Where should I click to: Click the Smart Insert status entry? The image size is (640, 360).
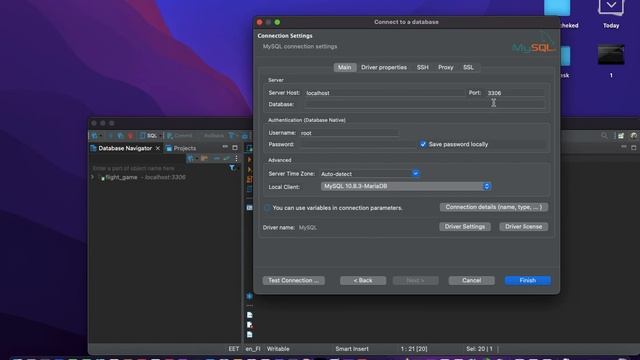coord(352,349)
